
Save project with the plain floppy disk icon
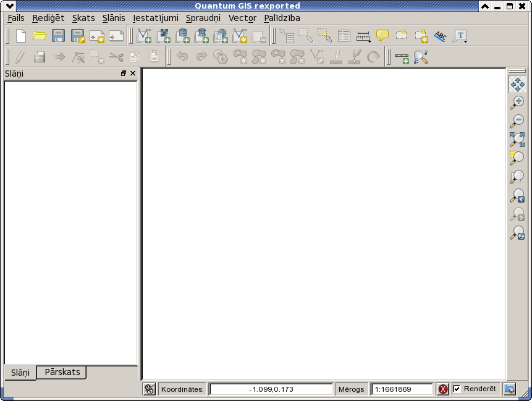click(x=58, y=36)
